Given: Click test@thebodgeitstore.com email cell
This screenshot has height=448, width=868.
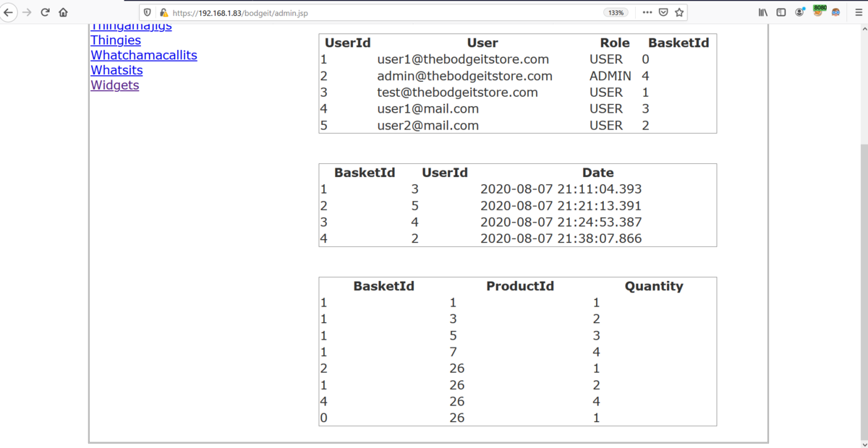Looking at the screenshot, I should pos(457,92).
